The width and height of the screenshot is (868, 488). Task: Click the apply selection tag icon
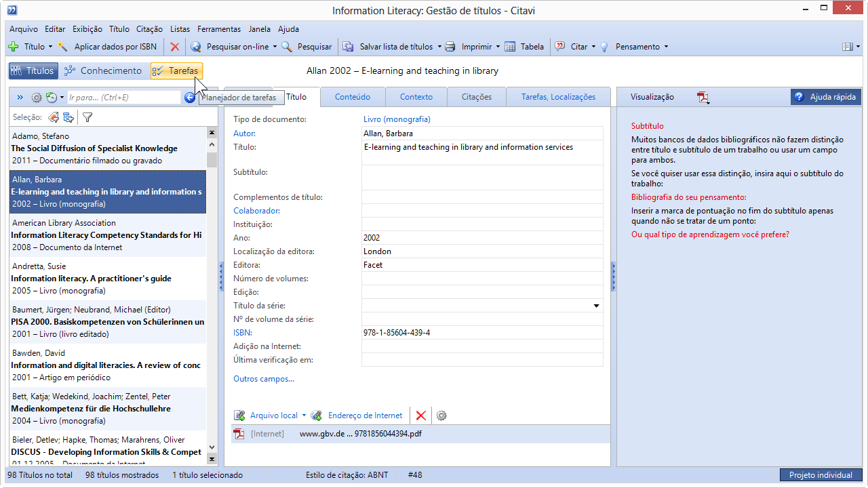click(x=54, y=117)
